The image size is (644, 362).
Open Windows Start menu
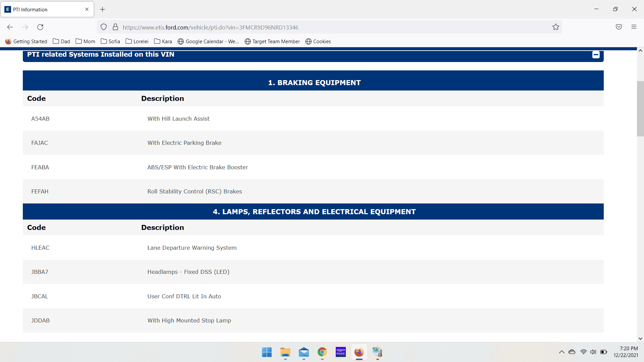tap(267, 352)
